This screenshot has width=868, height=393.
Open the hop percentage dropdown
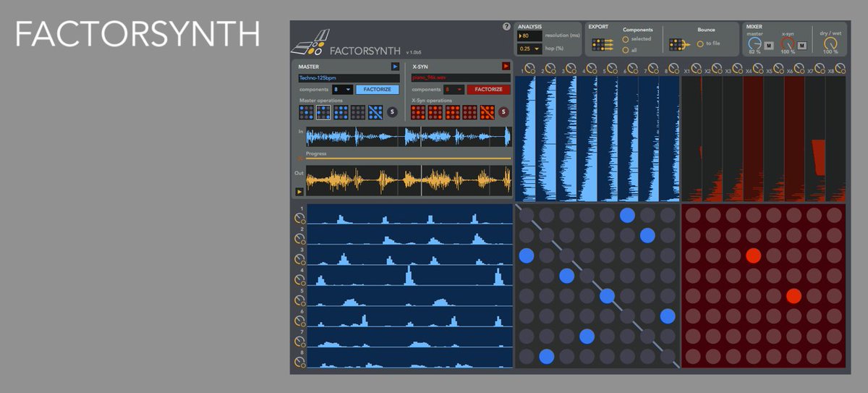(x=529, y=48)
